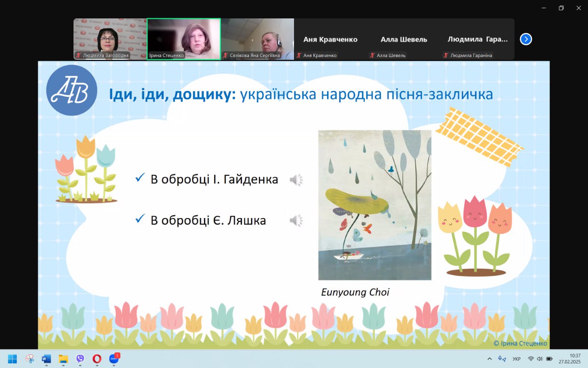Select the Аня Кравченко participant tile
Image resolution: width=588 pixels, height=368 pixels.
331,39
